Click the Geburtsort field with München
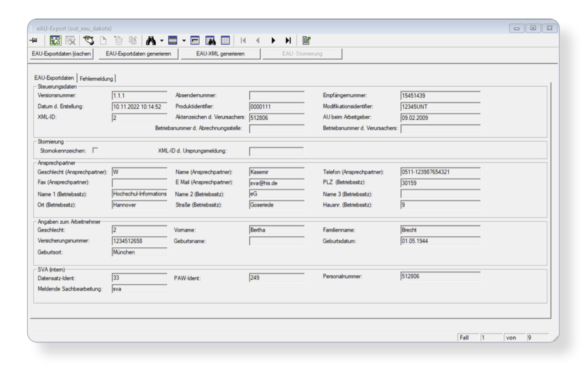 [x=139, y=252]
